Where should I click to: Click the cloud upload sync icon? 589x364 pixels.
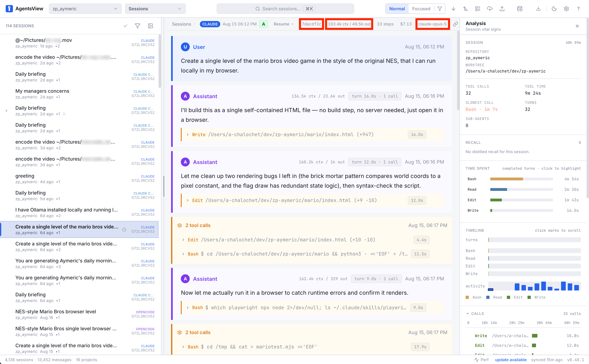click(x=490, y=9)
